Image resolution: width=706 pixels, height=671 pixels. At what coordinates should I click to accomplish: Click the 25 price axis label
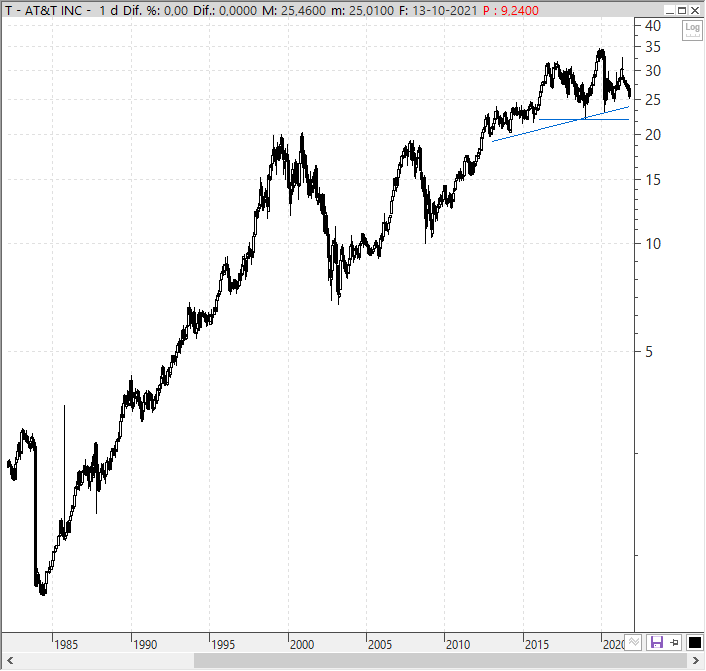pos(653,100)
